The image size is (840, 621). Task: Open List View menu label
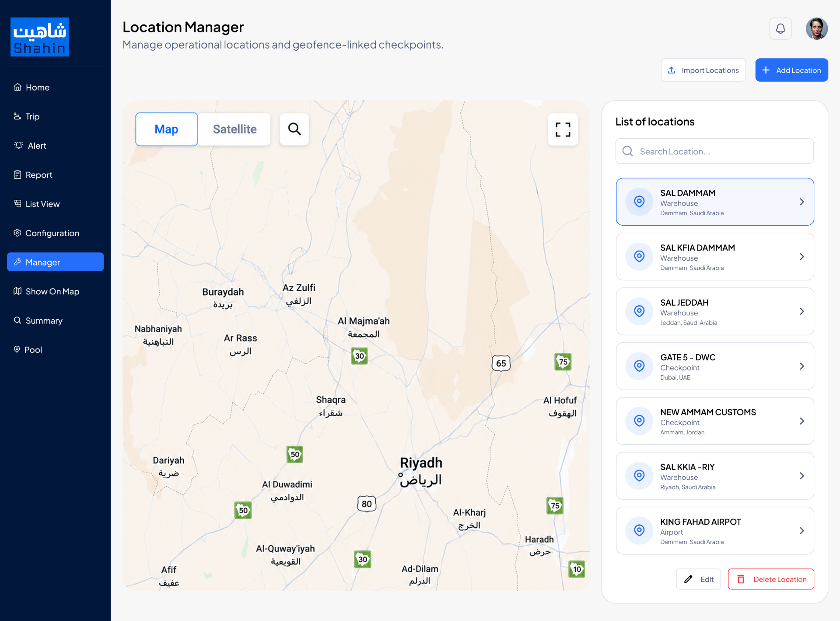[42, 204]
